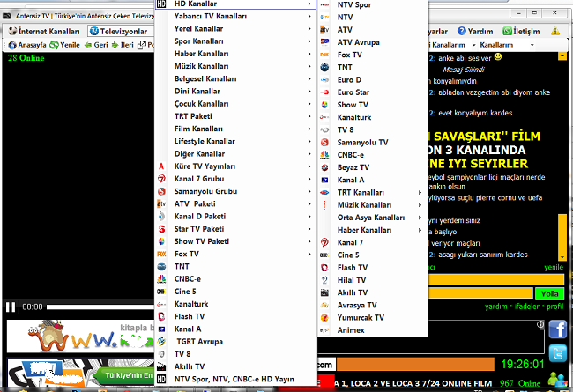Click the chat message input field
573x392 pixels.
coord(480,293)
